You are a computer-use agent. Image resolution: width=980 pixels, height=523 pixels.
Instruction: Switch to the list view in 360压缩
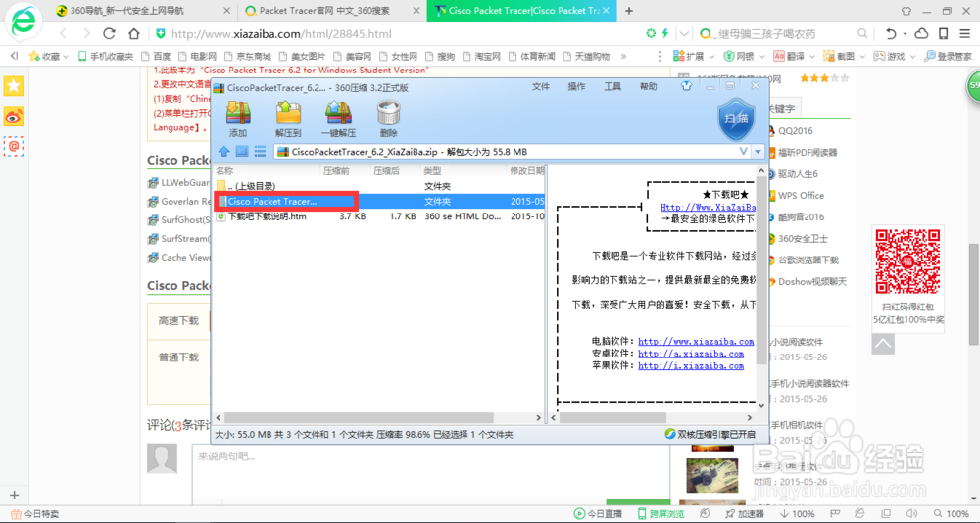(260, 151)
